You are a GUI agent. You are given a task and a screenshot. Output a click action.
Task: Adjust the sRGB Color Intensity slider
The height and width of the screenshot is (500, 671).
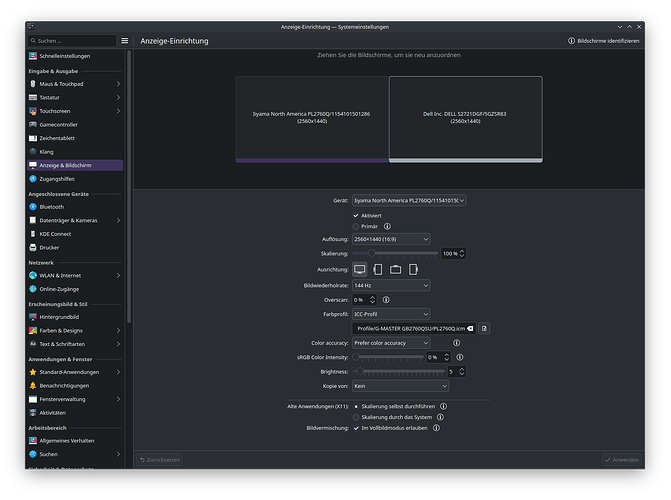pos(388,357)
